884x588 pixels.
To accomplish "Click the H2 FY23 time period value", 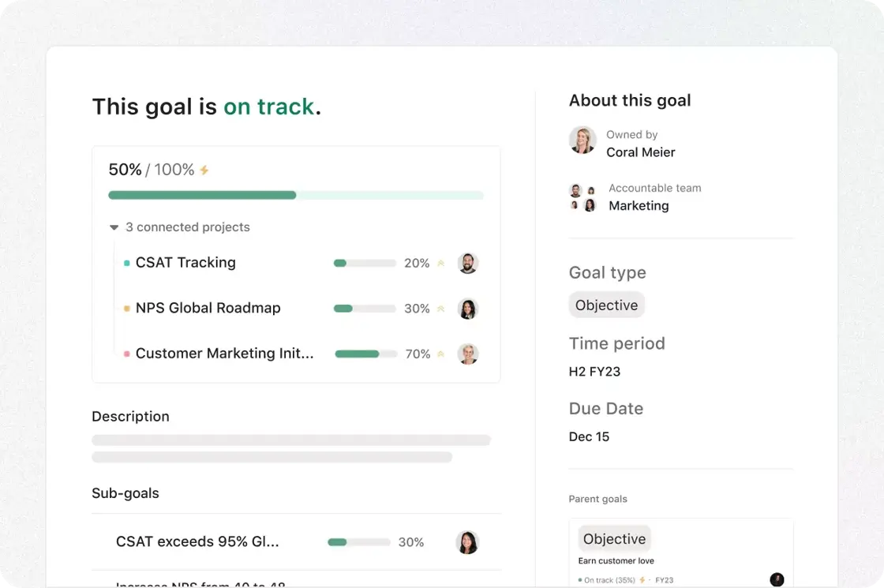I will coord(594,372).
